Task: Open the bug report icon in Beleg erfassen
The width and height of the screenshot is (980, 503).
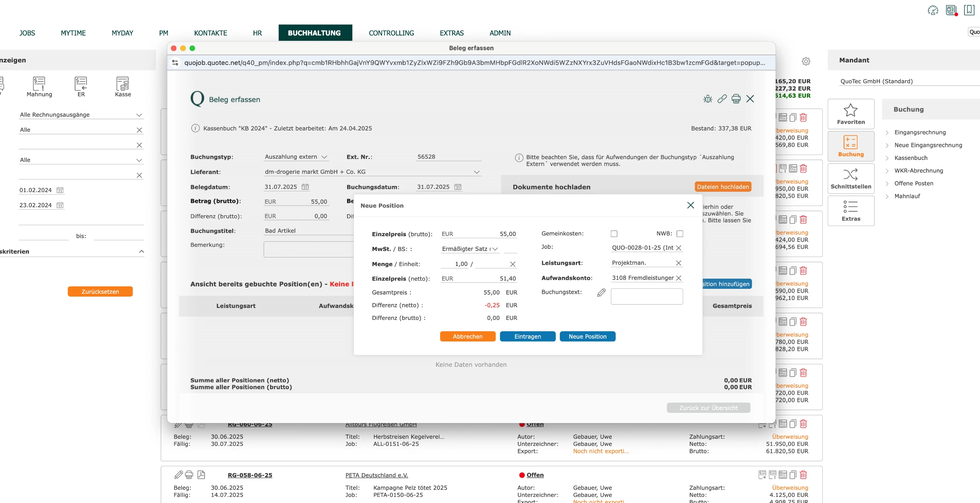Action: (708, 99)
